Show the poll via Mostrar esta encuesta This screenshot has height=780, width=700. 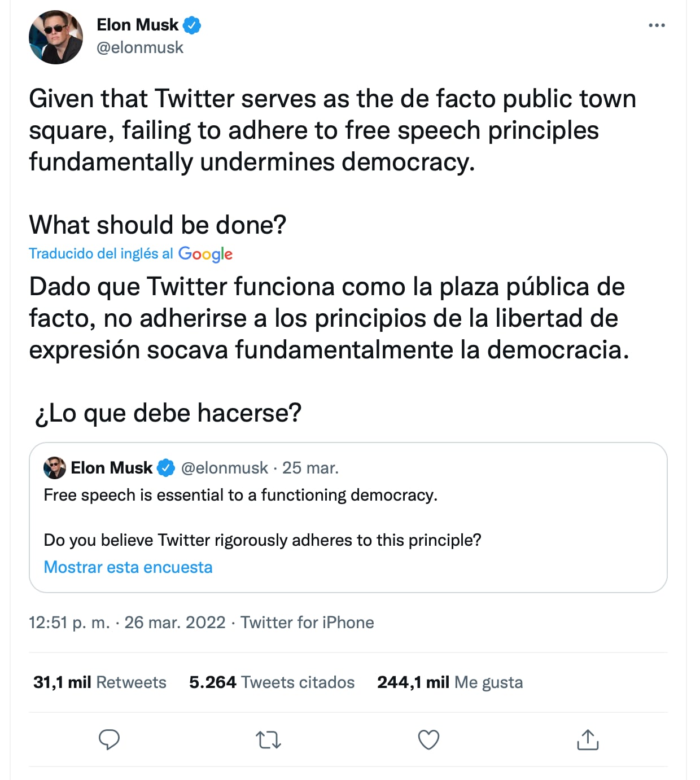pyautogui.click(x=128, y=567)
